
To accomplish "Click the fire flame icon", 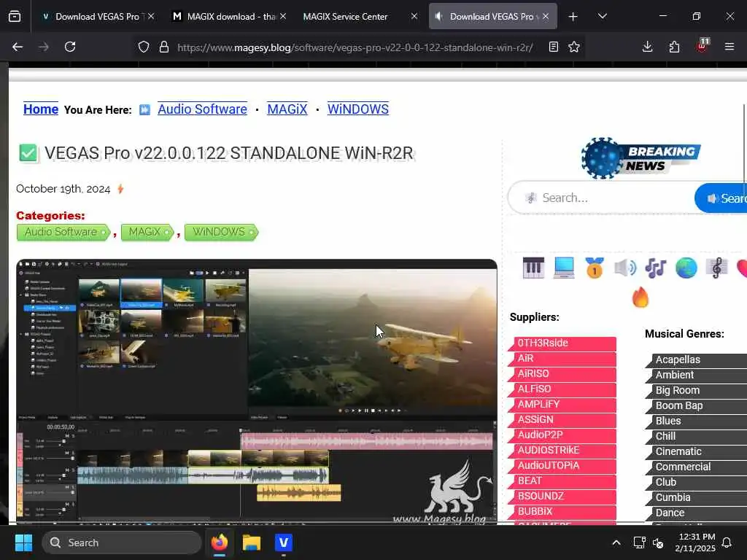I will pyautogui.click(x=640, y=297).
